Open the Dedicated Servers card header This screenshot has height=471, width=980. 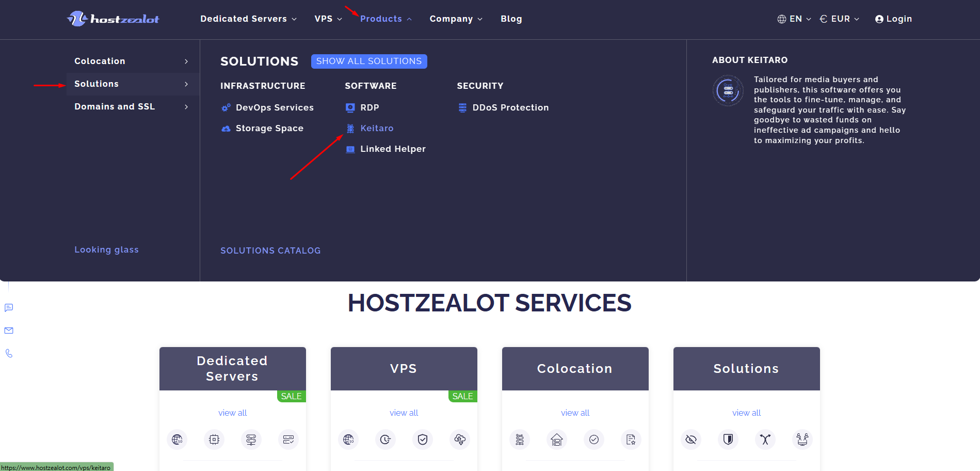pyautogui.click(x=233, y=369)
